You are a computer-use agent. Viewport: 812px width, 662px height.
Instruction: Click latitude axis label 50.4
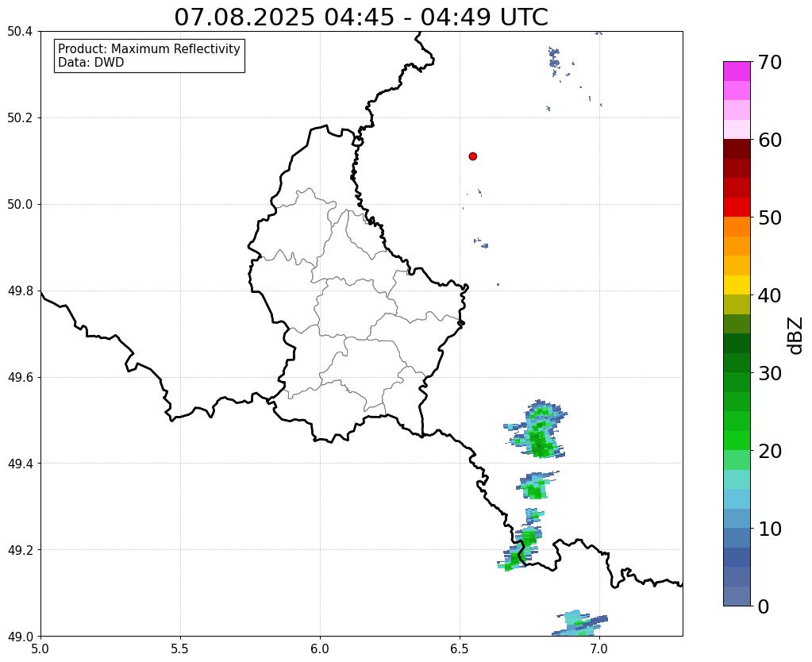(20, 32)
